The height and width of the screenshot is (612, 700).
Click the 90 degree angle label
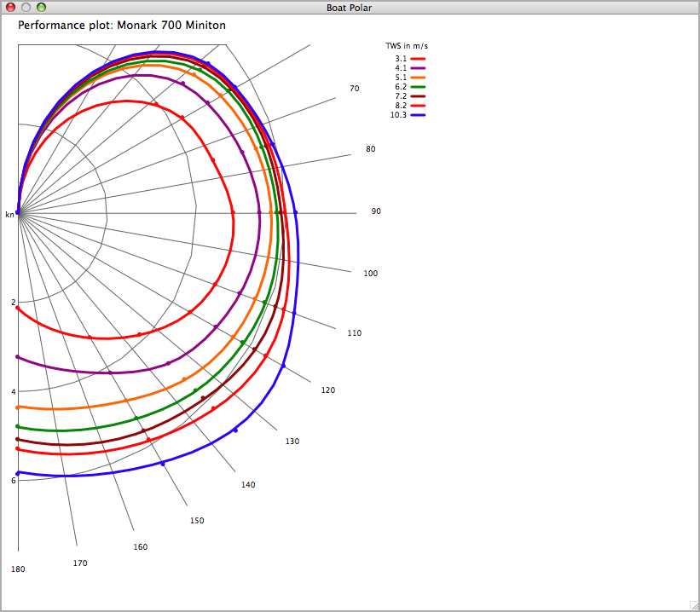[376, 211]
